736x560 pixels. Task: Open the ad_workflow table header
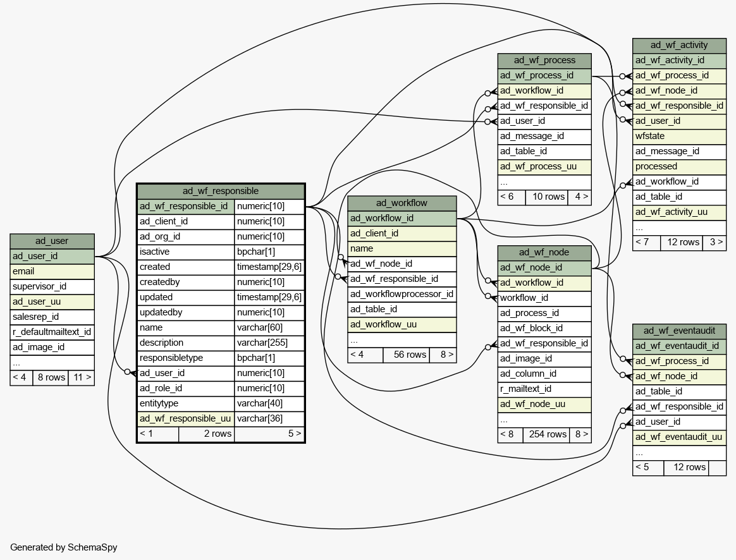coord(402,203)
